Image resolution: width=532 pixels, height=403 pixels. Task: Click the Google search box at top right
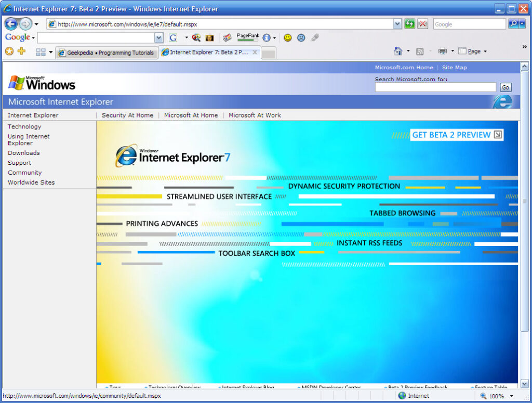[470, 24]
